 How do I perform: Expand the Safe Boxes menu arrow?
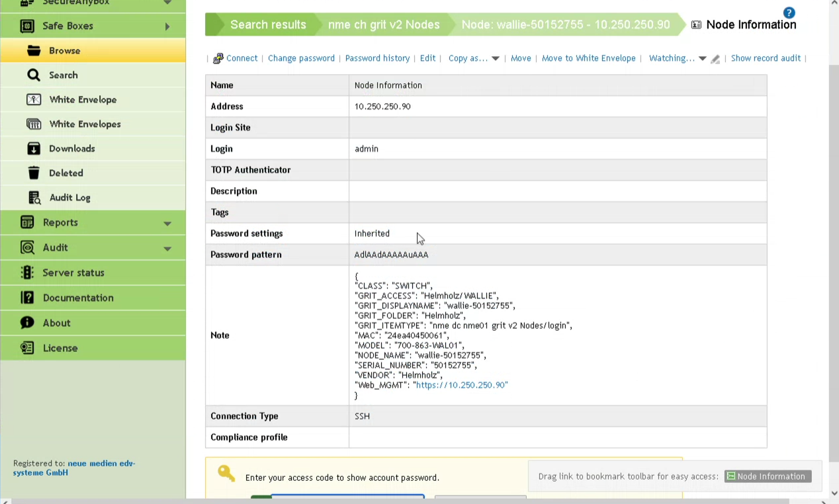[x=167, y=26]
